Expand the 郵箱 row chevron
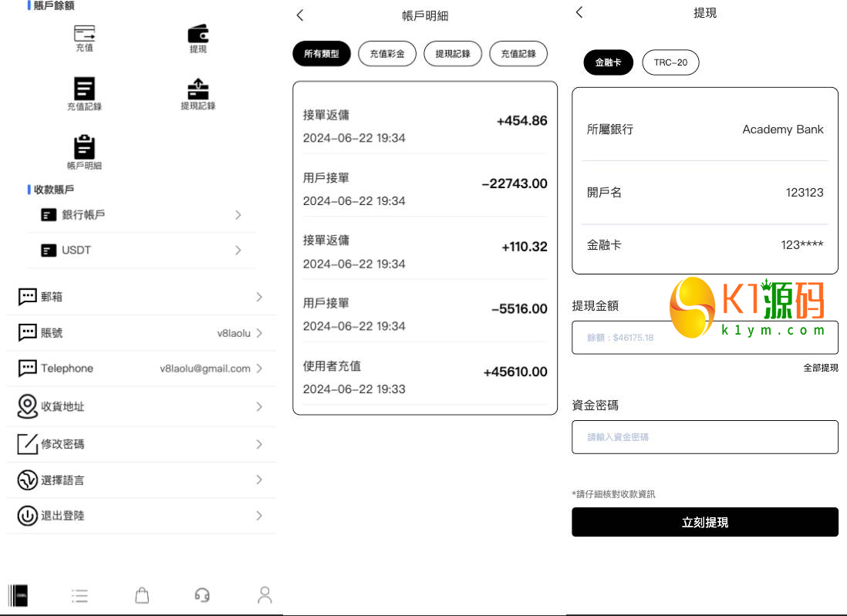 tap(259, 297)
